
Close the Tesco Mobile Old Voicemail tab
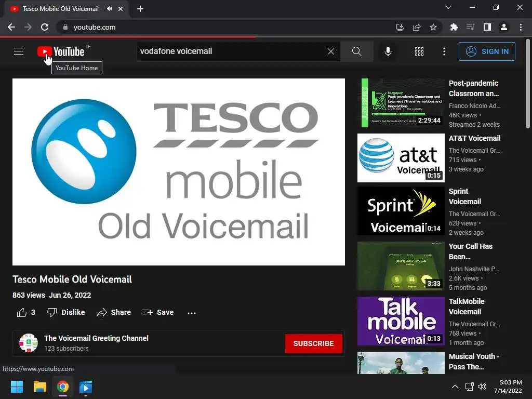point(121,9)
